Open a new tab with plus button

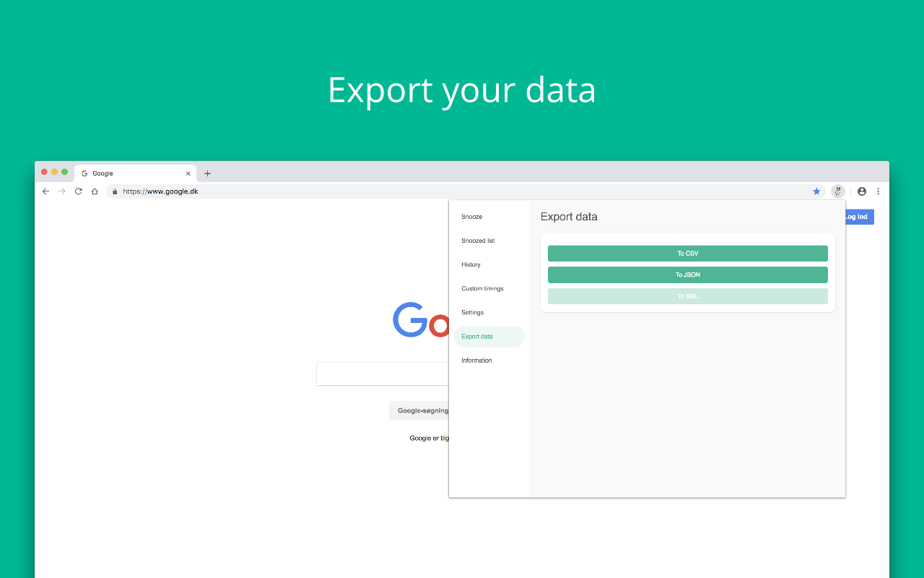pos(207,173)
